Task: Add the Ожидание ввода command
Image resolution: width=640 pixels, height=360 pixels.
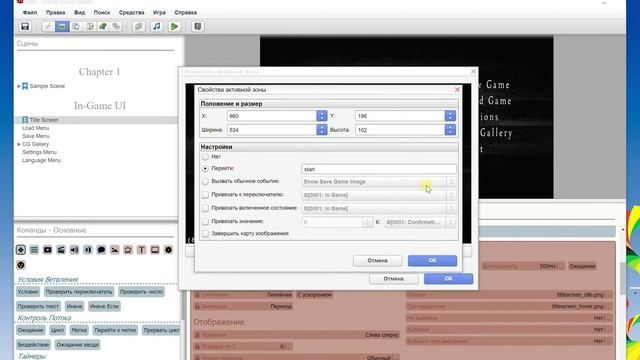Action: (x=77, y=345)
